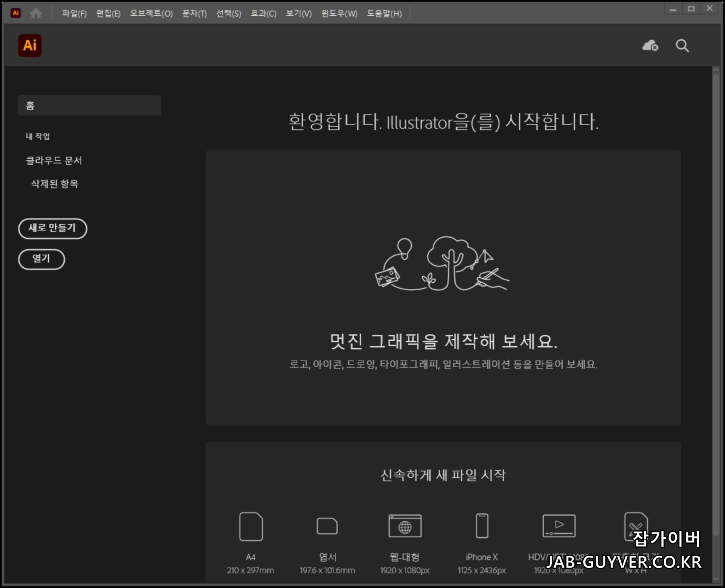Open the 윈도우(W) menu

[x=339, y=13]
